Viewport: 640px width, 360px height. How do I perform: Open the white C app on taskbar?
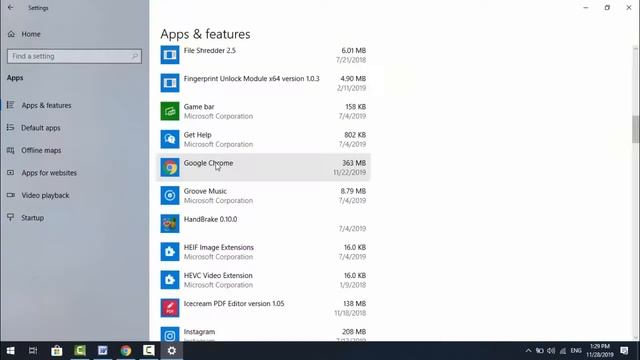click(149, 351)
